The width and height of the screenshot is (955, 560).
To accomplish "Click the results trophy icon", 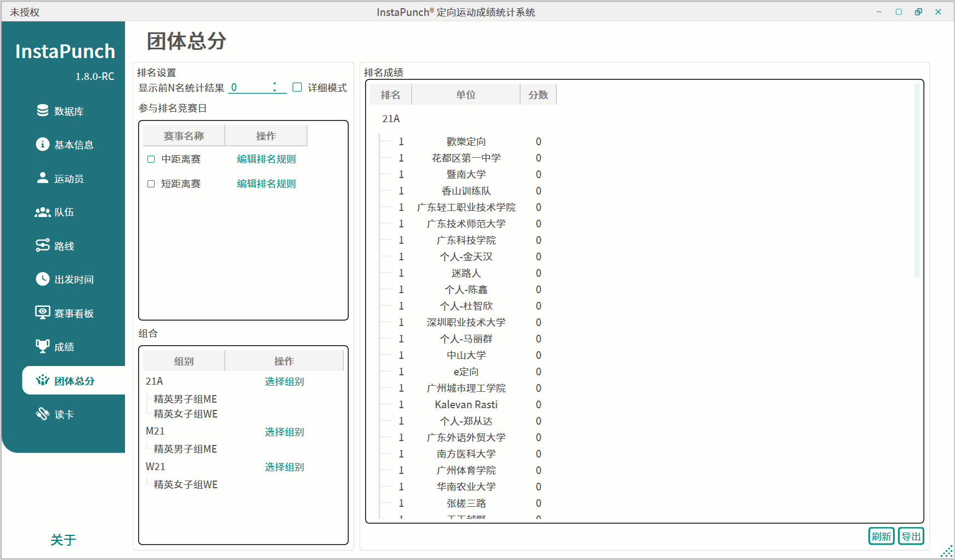I will click(x=43, y=346).
